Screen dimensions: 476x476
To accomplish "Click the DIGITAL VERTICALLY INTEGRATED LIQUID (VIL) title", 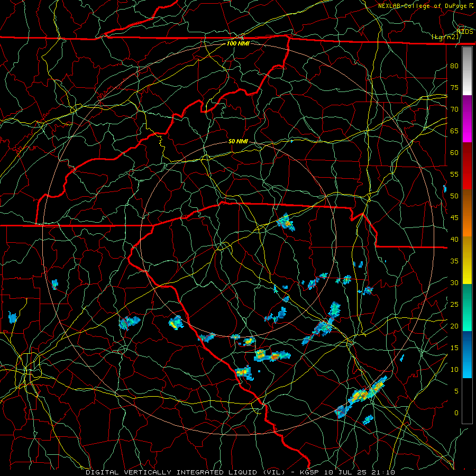I will coord(186,472).
